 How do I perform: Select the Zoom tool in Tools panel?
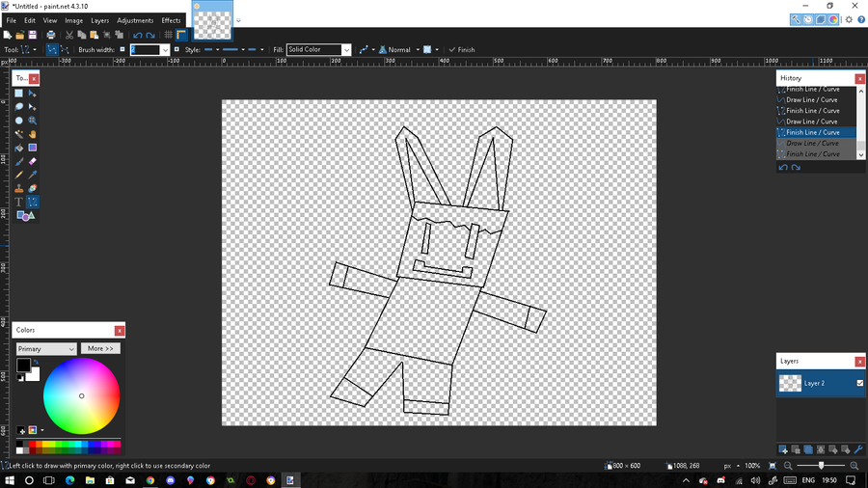(x=33, y=121)
